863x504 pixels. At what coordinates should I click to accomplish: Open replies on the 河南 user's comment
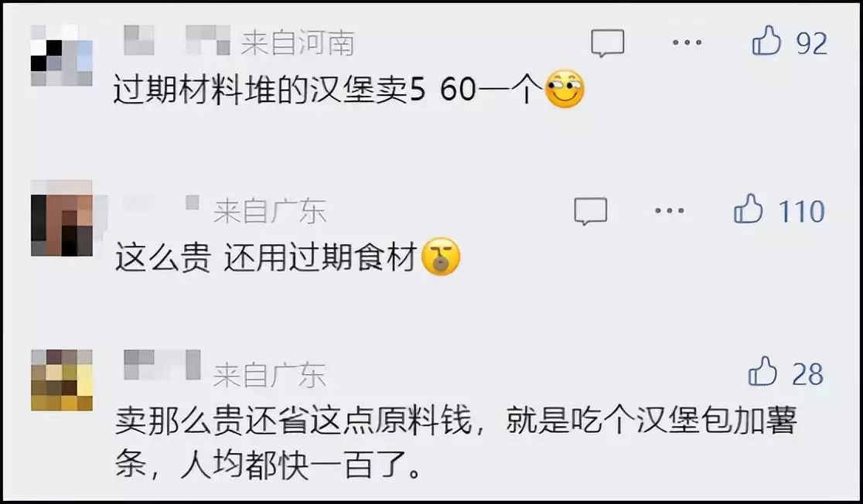pyautogui.click(x=608, y=43)
